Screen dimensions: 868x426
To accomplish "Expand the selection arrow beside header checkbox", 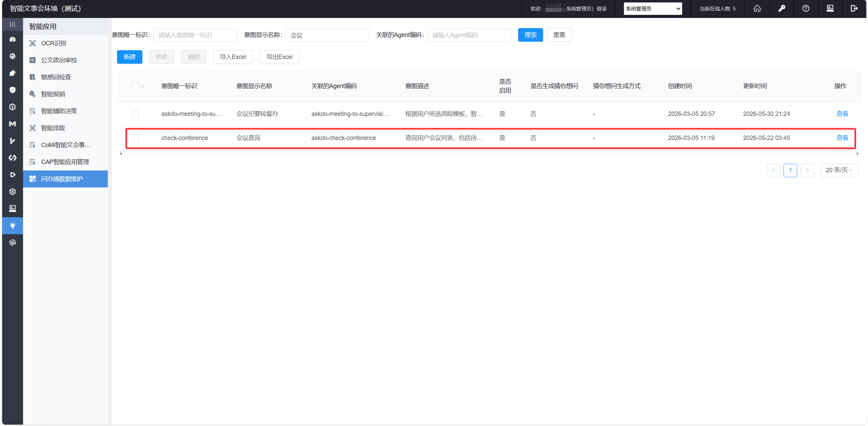I will pos(143,86).
